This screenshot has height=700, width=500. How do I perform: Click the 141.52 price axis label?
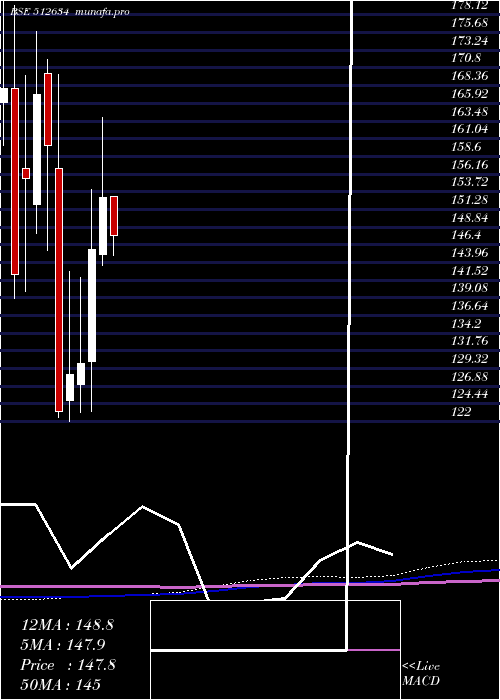tap(469, 270)
